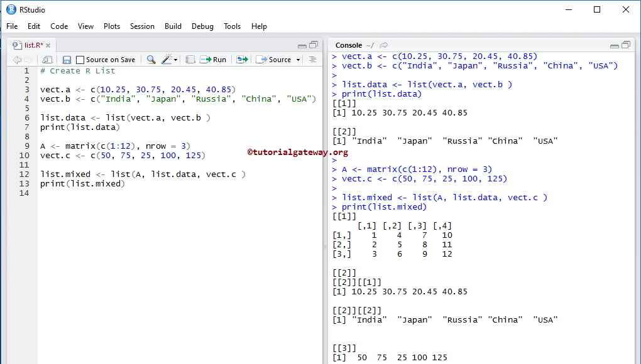Image resolution: width=641 pixels, height=364 pixels.
Task: Open the code tools magic wand icon
Action: pos(165,59)
